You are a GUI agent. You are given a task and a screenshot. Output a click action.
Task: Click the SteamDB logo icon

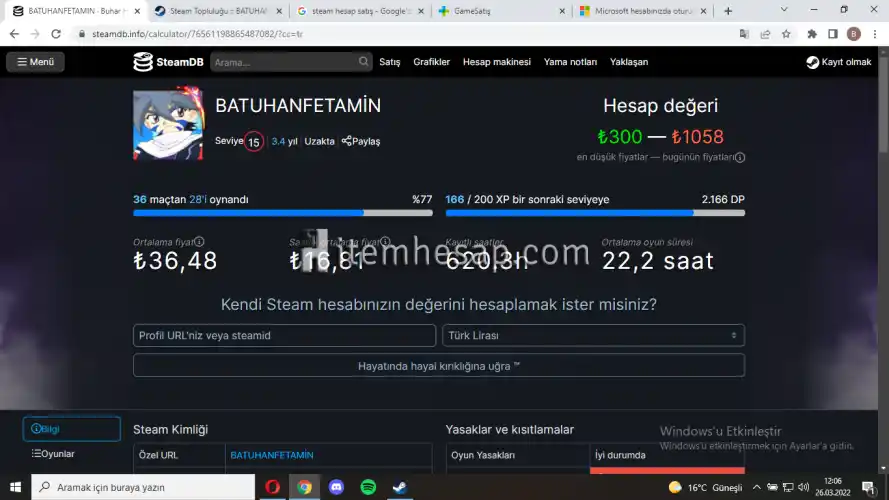pyautogui.click(x=144, y=62)
